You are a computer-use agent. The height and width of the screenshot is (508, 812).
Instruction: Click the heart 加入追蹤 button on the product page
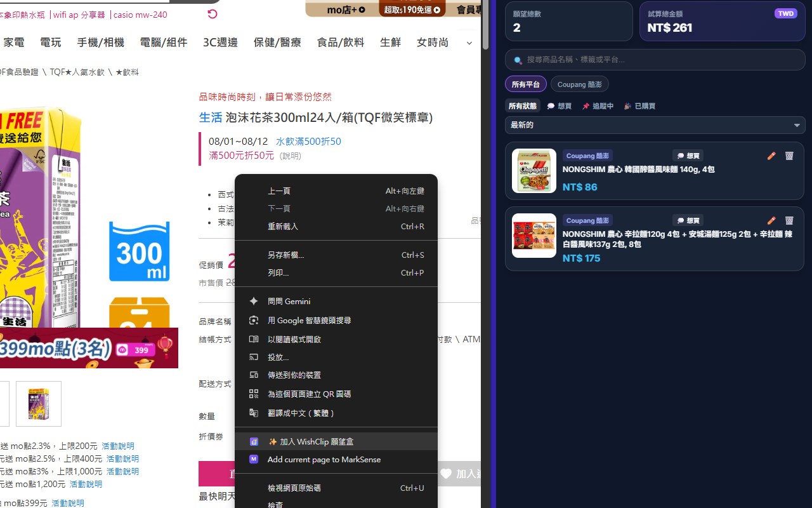tap(459, 474)
